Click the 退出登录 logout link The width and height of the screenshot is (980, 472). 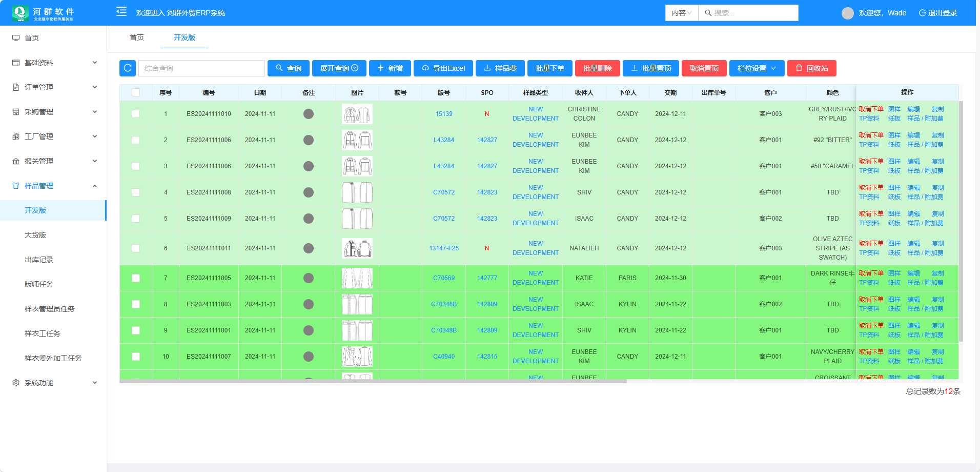[x=938, y=13]
